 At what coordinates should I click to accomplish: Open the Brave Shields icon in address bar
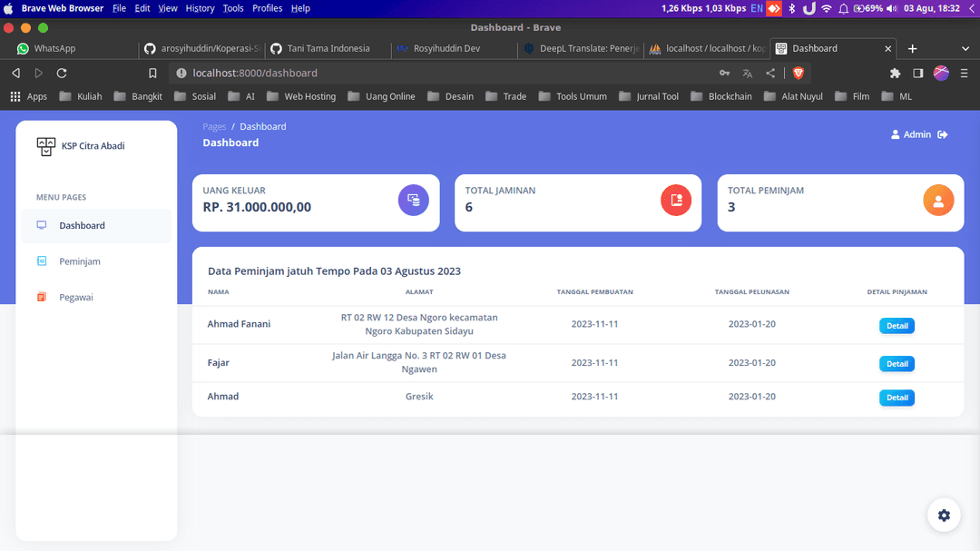click(x=798, y=73)
